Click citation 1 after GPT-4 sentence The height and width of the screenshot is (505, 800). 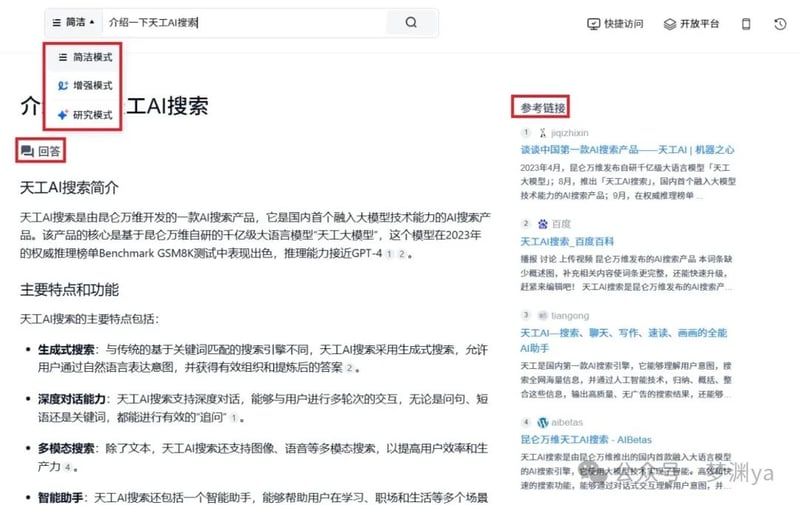coord(389,254)
